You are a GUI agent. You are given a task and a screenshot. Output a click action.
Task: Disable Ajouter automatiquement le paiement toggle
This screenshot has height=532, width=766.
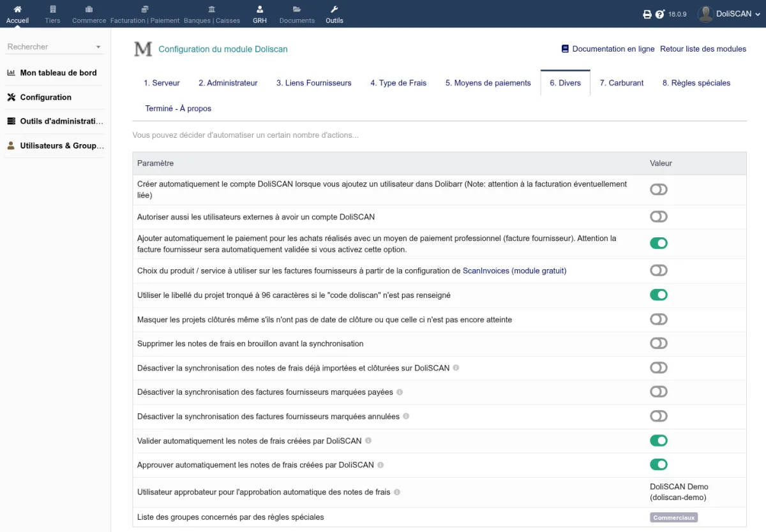659,243
